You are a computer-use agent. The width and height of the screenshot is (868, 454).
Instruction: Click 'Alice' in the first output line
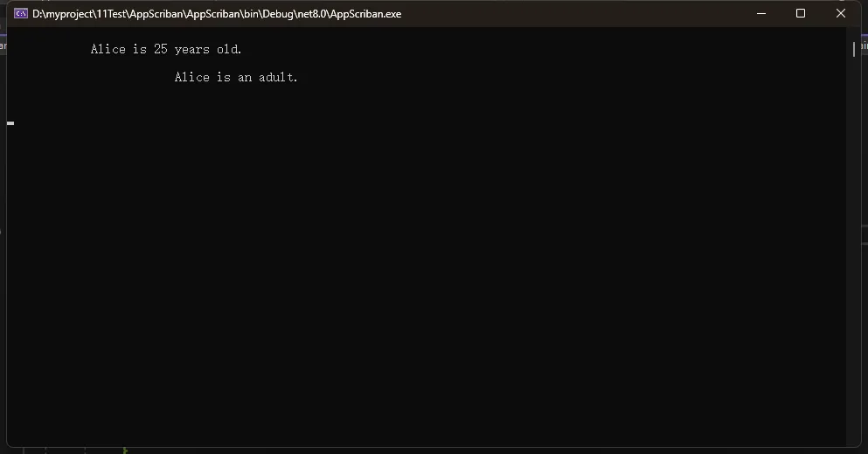coord(108,49)
